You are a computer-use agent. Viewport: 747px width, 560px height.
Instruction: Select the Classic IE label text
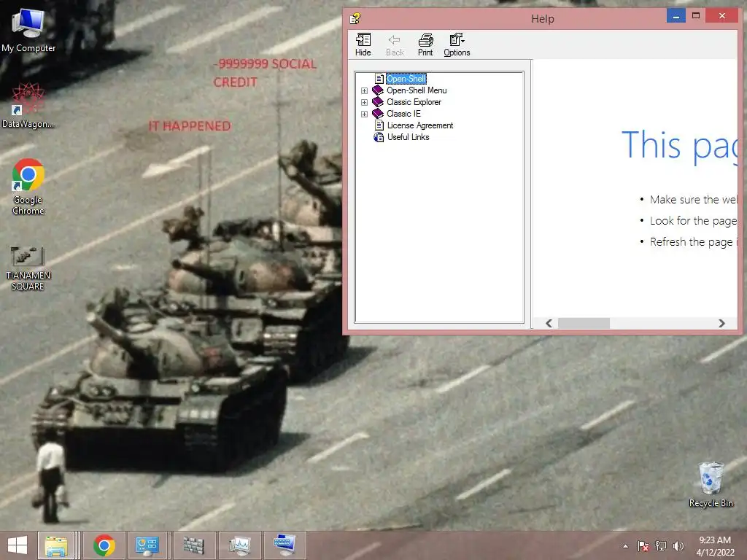tap(403, 113)
